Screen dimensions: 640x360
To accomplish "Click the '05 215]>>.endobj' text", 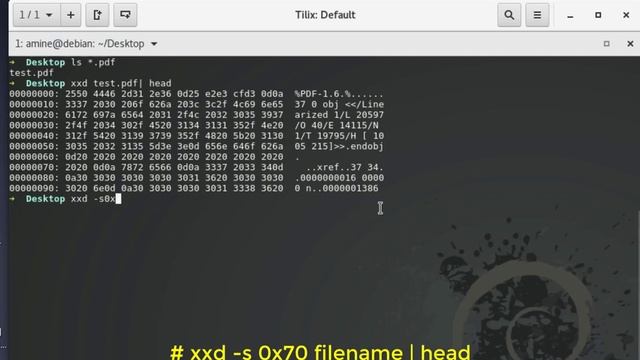I will pyautogui.click(x=339, y=146).
